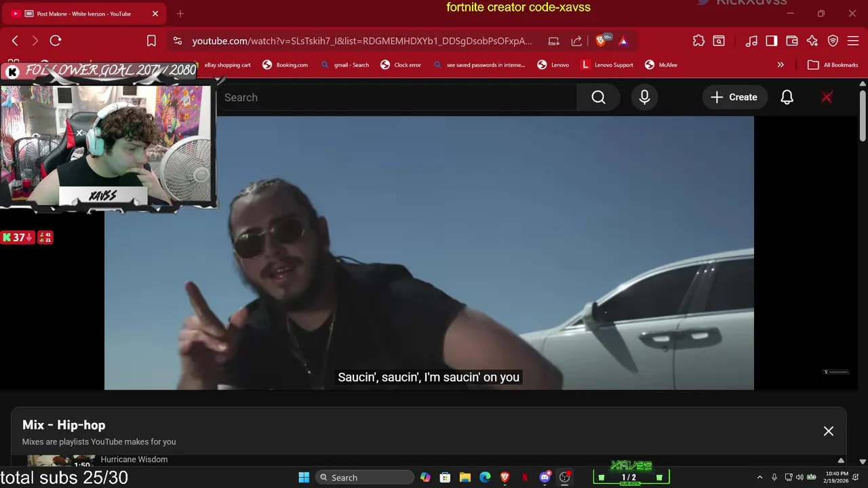Share this page link

click(576, 41)
